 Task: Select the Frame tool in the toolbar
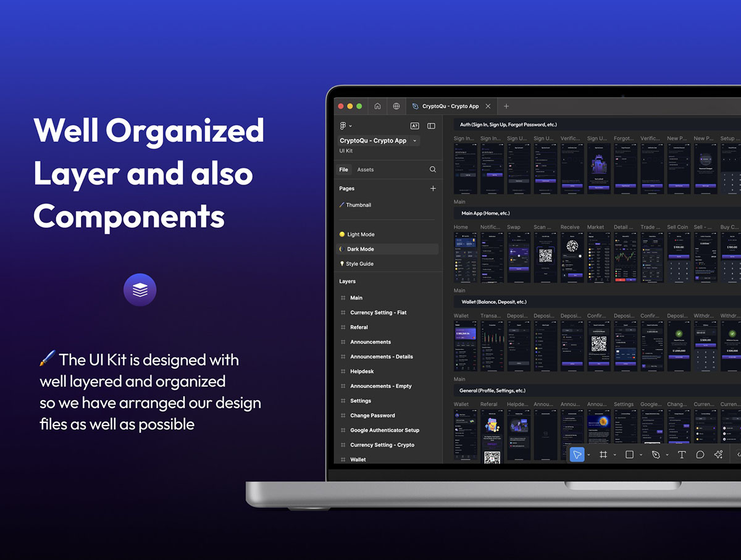pyautogui.click(x=603, y=454)
